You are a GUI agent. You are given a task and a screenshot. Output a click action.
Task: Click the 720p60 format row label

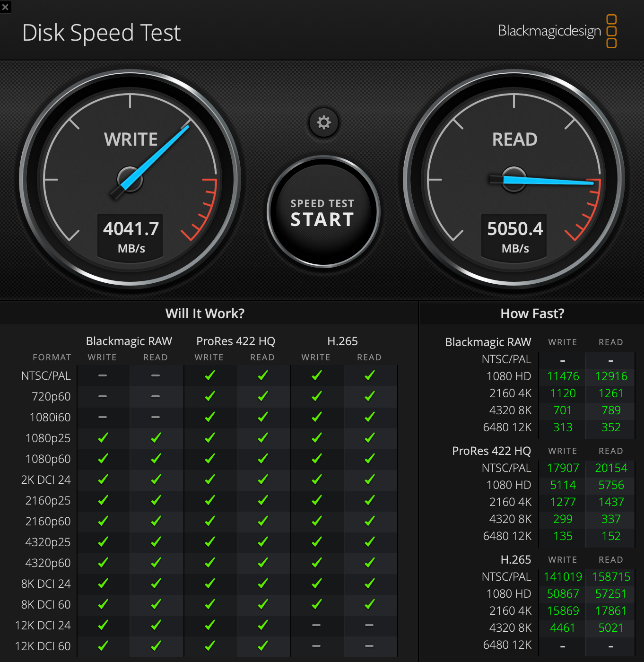[x=51, y=396]
